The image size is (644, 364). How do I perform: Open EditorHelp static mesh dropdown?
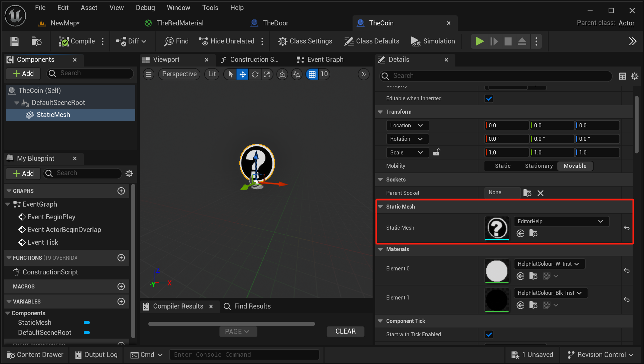point(562,221)
